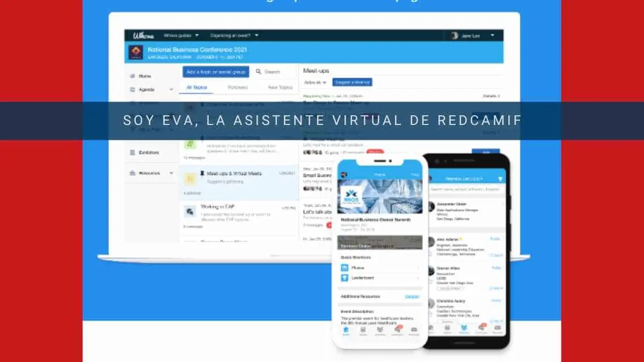The height and width of the screenshot is (362, 644).
Task: Tap the Community tab icon with a red badge on the white phone
Action: pos(397,330)
